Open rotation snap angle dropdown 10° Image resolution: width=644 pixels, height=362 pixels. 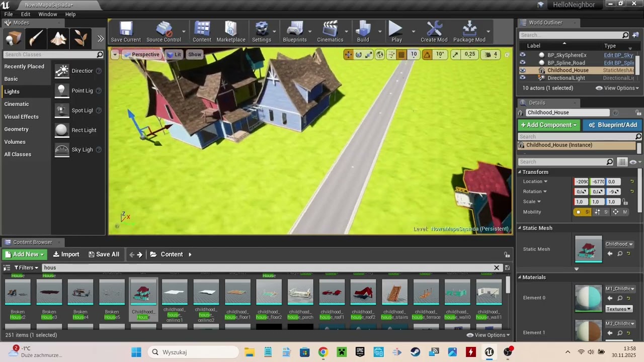pyautogui.click(x=440, y=54)
